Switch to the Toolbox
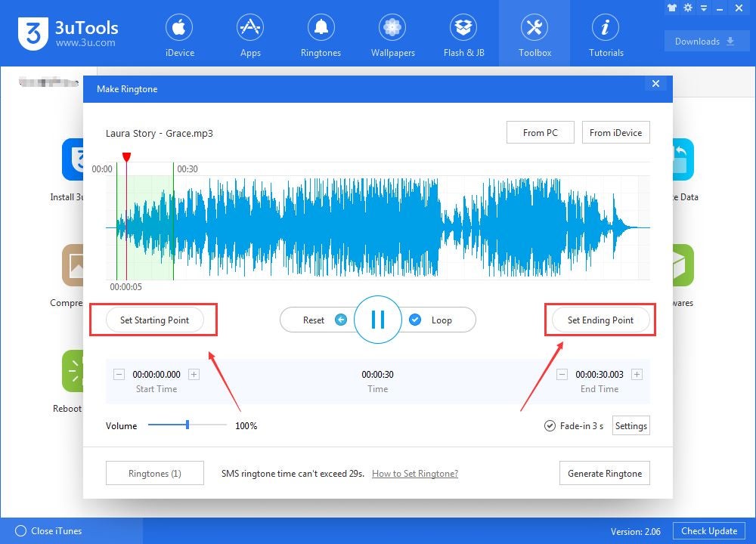The image size is (756, 544). coord(534,34)
